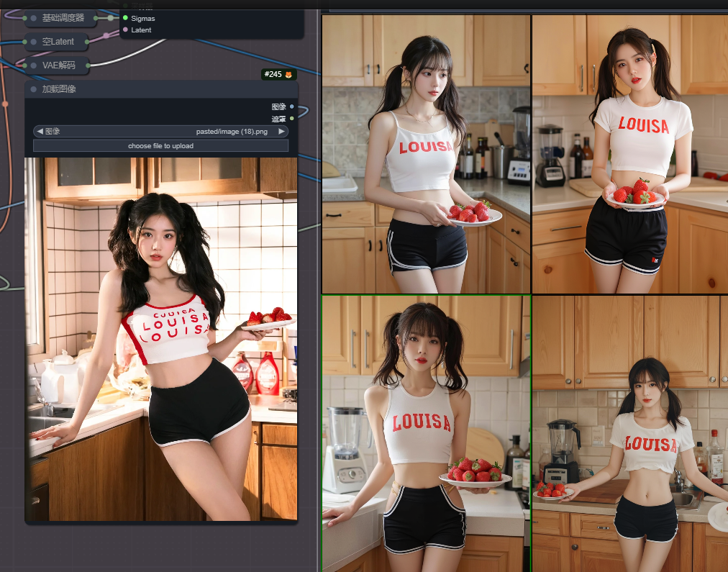Click input connector of 空Latent node

[x=24, y=42]
